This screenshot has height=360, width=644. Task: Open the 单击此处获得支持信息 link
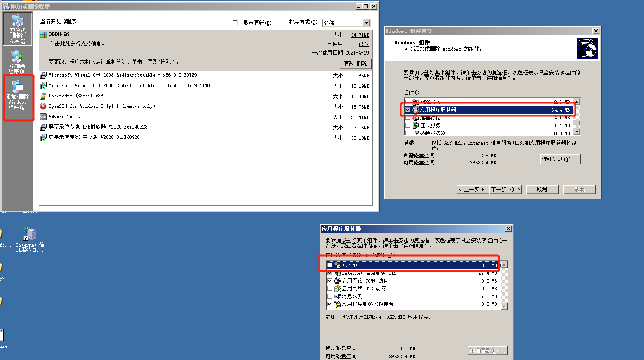tap(78, 44)
